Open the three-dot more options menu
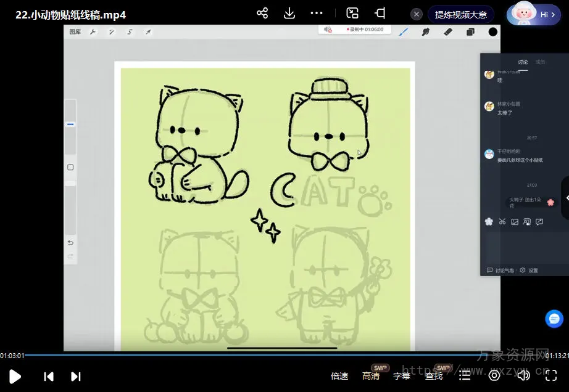The width and height of the screenshot is (569, 392). pyautogui.click(x=317, y=13)
